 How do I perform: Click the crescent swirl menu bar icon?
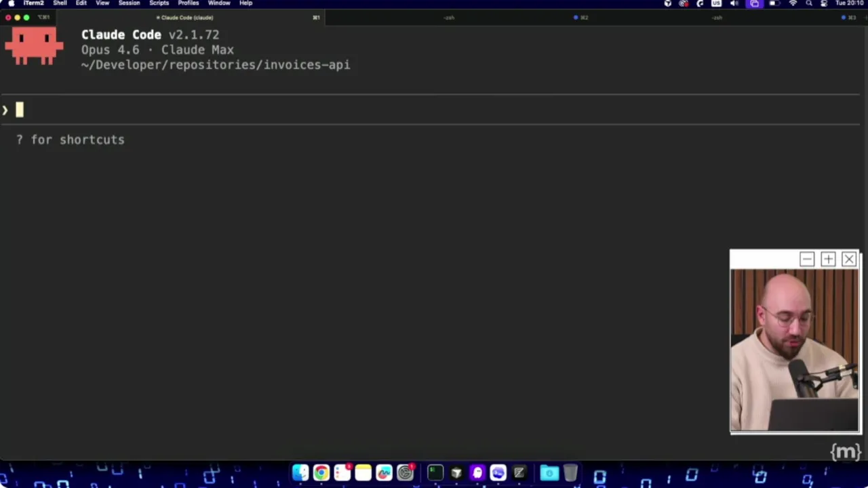click(x=700, y=3)
